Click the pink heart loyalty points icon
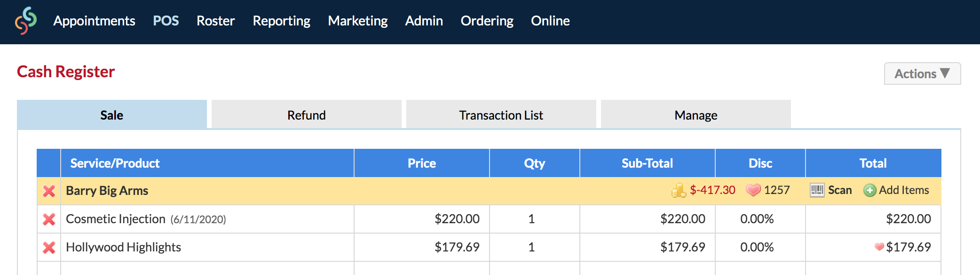This screenshot has width=980, height=275. coord(753,190)
